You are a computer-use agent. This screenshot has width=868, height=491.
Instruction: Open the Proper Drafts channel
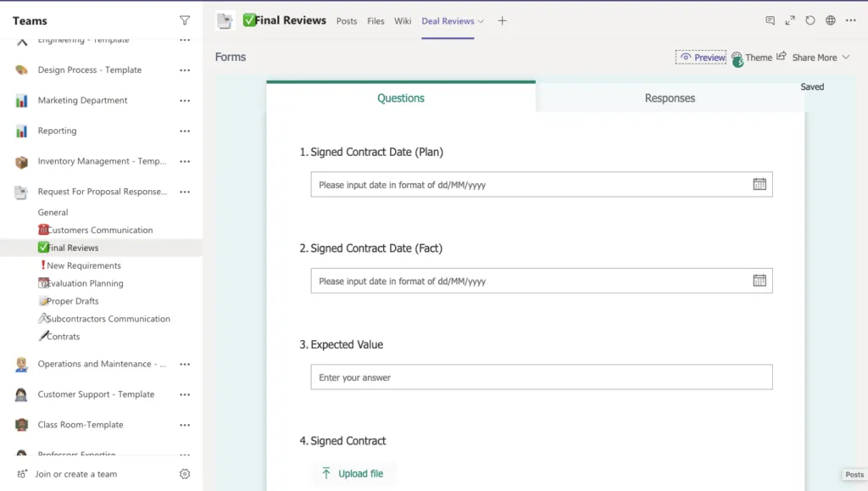pyautogui.click(x=68, y=300)
